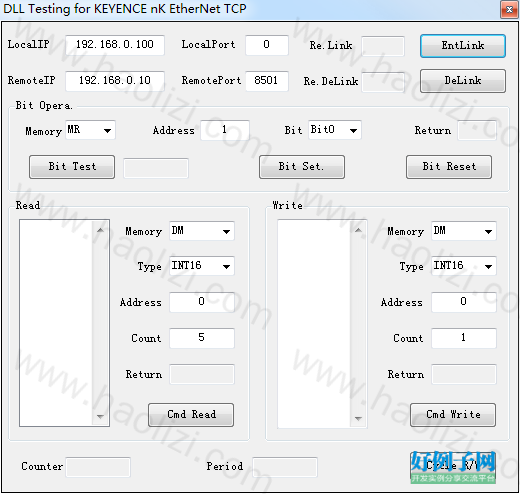This screenshot has height=494, width=520.
Task: Click the Write box scrollbar up arrow
Action: [358, 230]
